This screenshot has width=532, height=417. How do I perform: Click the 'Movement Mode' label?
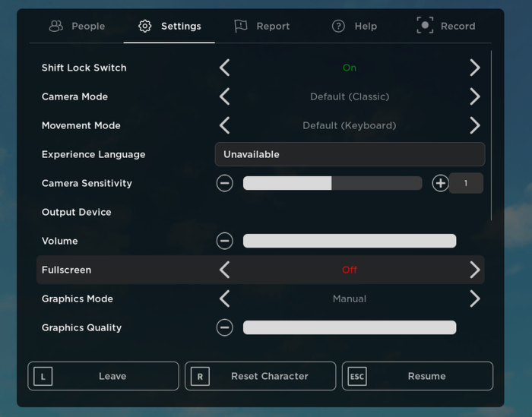tap(81, 125)
